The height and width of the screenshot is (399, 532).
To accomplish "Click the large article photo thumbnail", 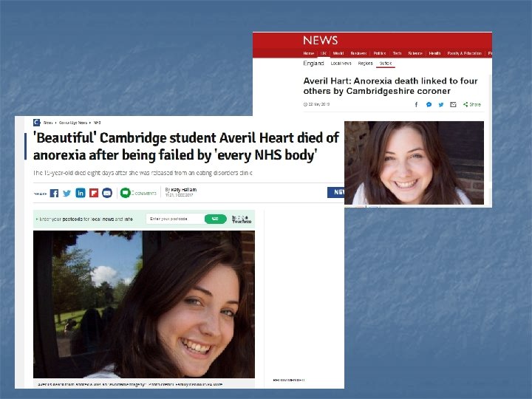I will point(144,304).
